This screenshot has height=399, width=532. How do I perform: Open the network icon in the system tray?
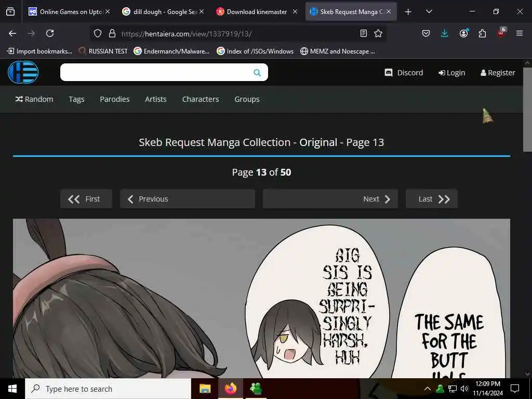[x=453, y=389]
